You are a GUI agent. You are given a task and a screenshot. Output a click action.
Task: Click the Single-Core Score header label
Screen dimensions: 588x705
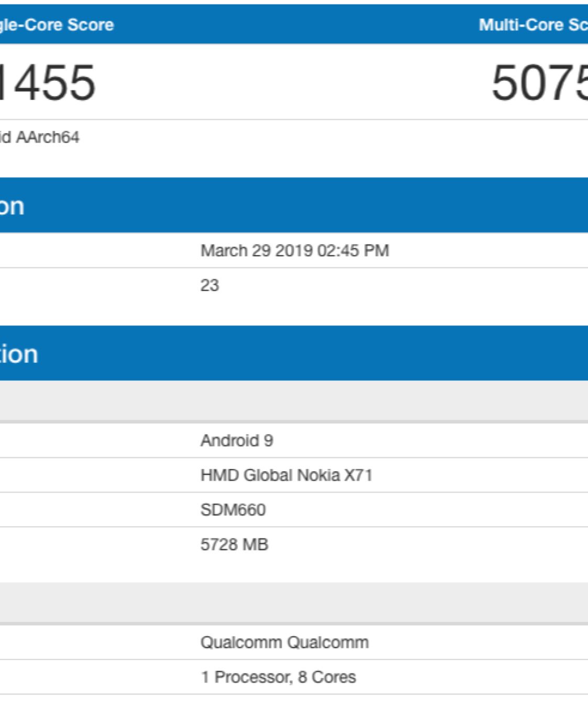(x=57, y=25)
